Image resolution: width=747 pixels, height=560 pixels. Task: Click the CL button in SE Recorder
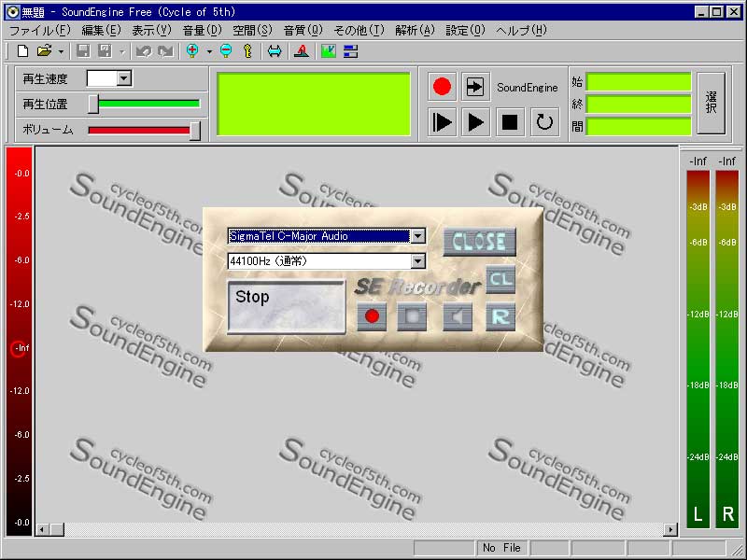pyautogui.click(x=500, y=279)
